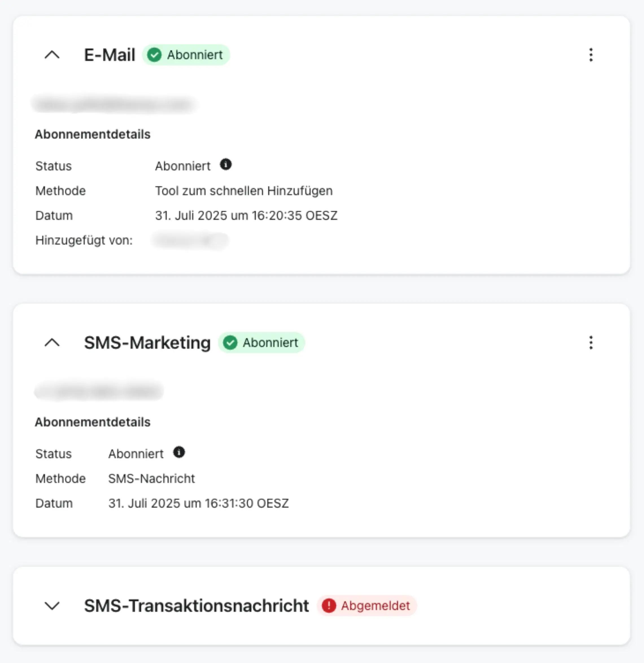Viewport: 644px width, 663px height.
Task: Click the Abonniert badge next to SMS-Marketing
Action: (261, 342)
